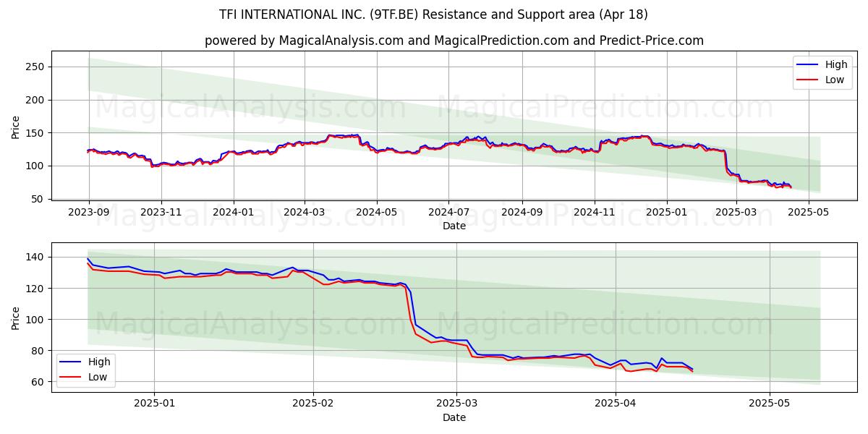Click 'Low' in the bottom chart legend

point(97,377)
